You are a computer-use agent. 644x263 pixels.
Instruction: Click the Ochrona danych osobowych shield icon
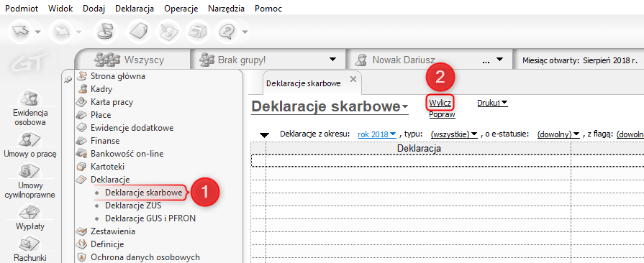click(x=83, y=257)
